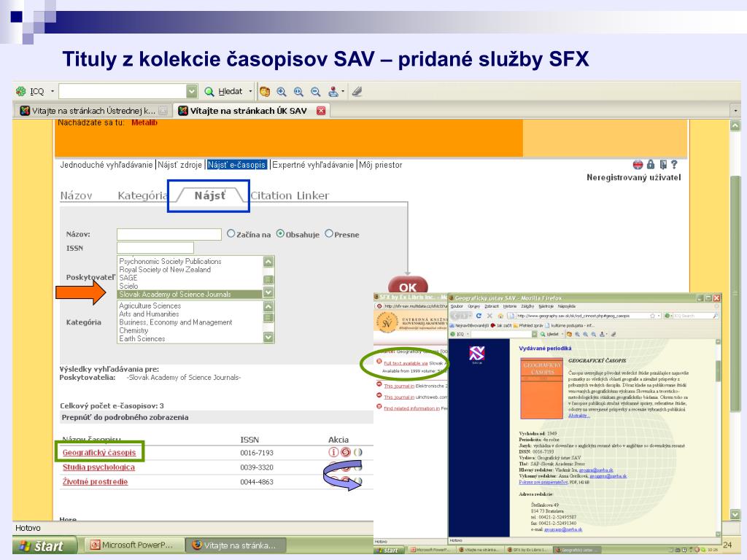Click the middle magnifier icon in the toolbar
The height and width of the screenshot is (560, 747).
click(x=298, y=91)
